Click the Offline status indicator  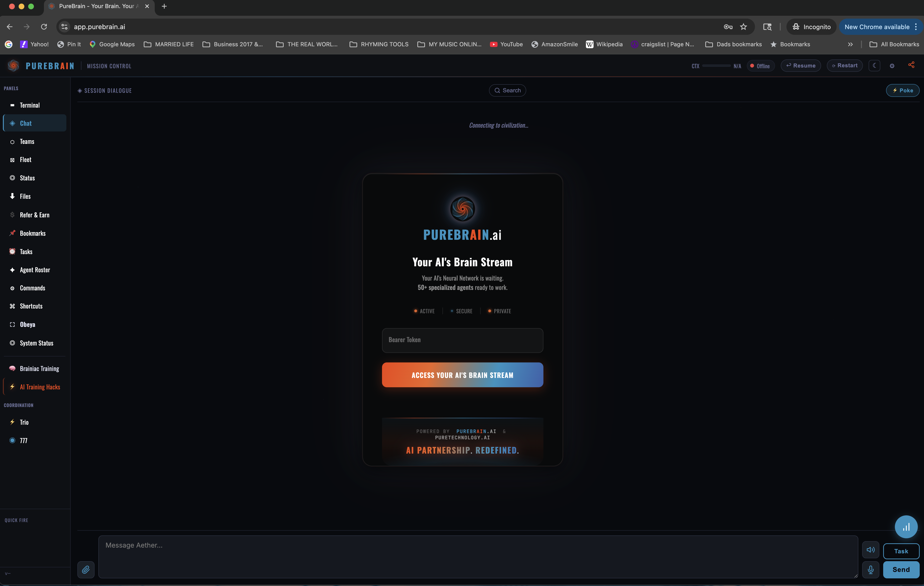tap(760, 66)
